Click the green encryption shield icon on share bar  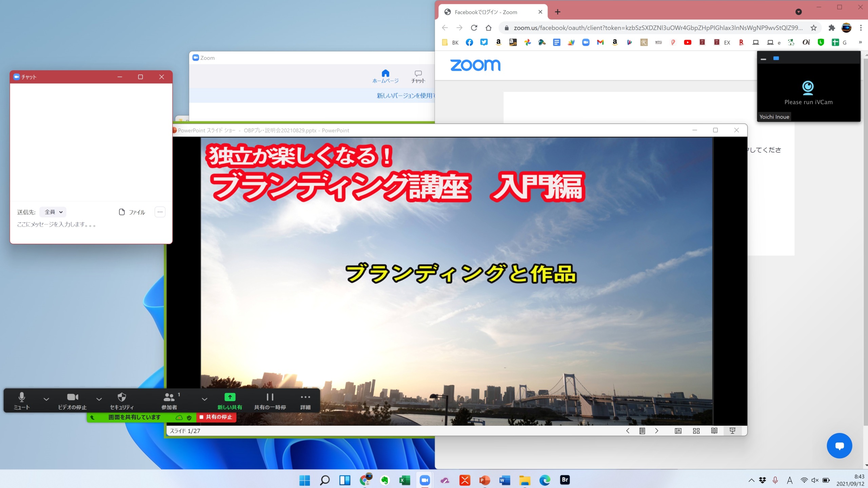tap(189, 417)
